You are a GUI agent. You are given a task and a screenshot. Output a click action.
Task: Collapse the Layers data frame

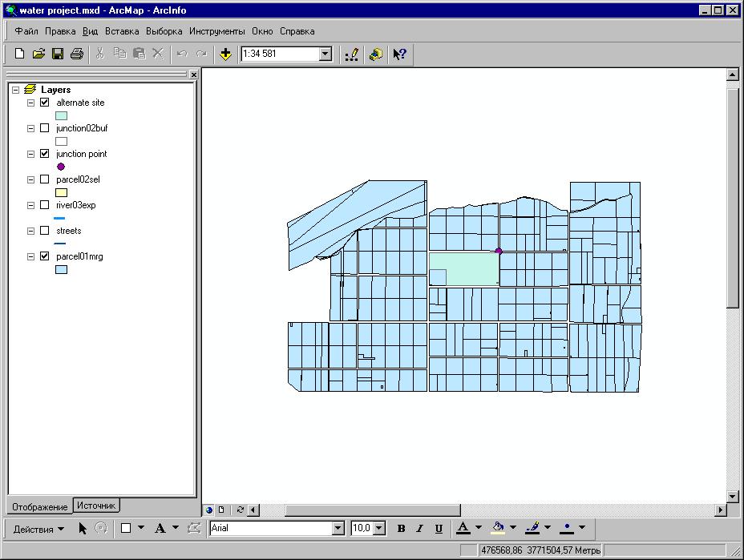pos(16,90)
